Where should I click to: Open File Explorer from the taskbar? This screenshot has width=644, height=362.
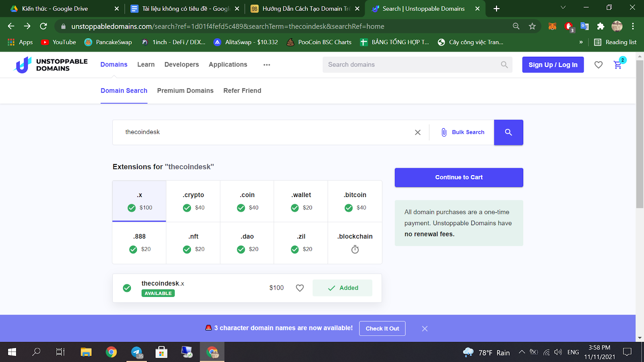[86, 352]
